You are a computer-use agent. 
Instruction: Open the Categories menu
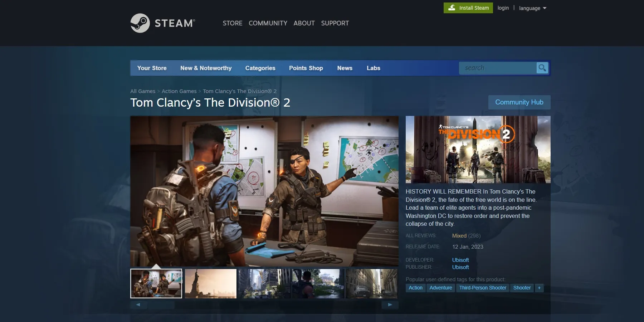260,68
